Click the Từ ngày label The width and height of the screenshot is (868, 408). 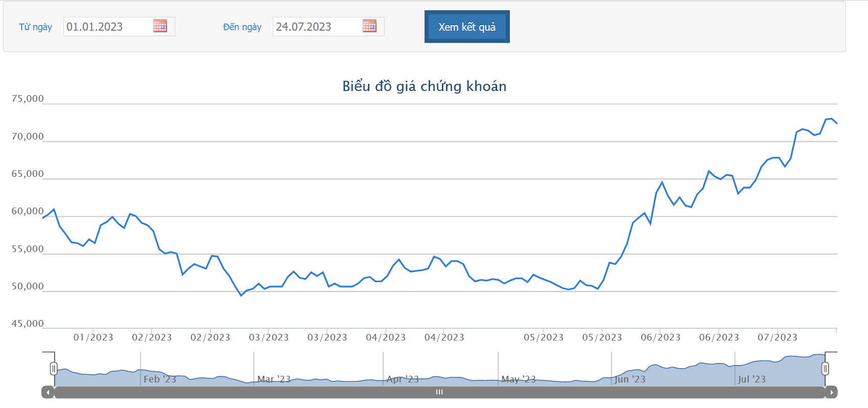35,27
